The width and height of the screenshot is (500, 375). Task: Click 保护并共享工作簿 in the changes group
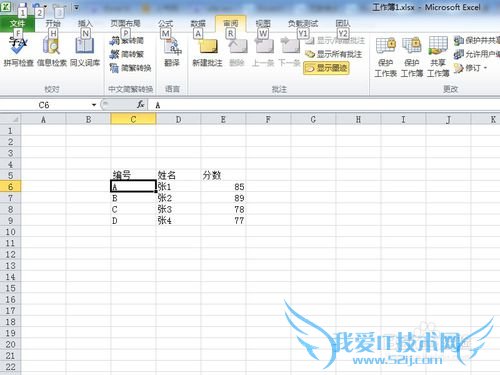477,41
